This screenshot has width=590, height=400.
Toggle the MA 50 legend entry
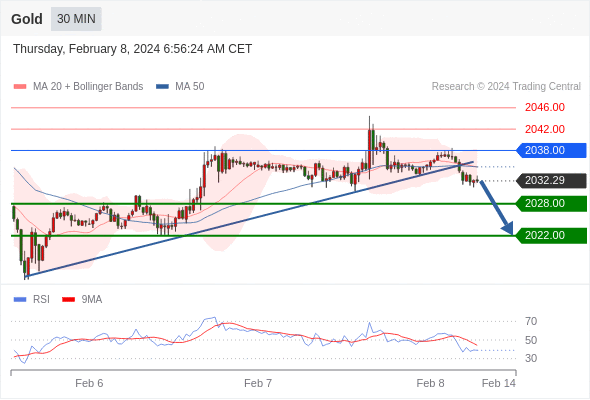[x=180, y=87]
